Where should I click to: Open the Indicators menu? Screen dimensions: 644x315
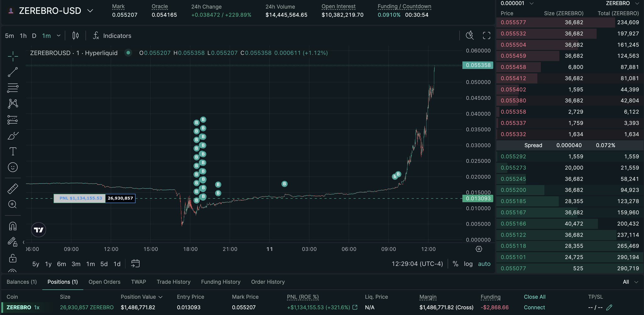[x=112, y=36]
